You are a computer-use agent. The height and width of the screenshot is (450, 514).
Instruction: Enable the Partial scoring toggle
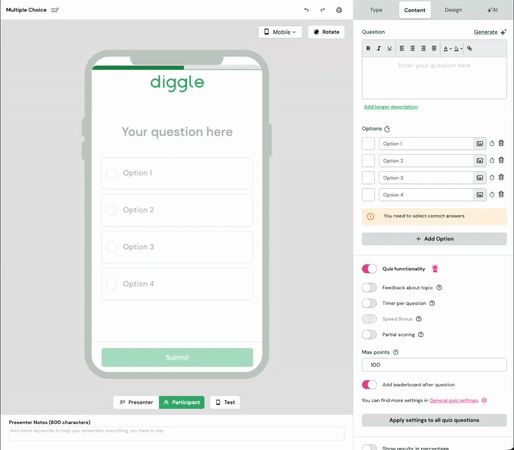click(x=369, y=334)
